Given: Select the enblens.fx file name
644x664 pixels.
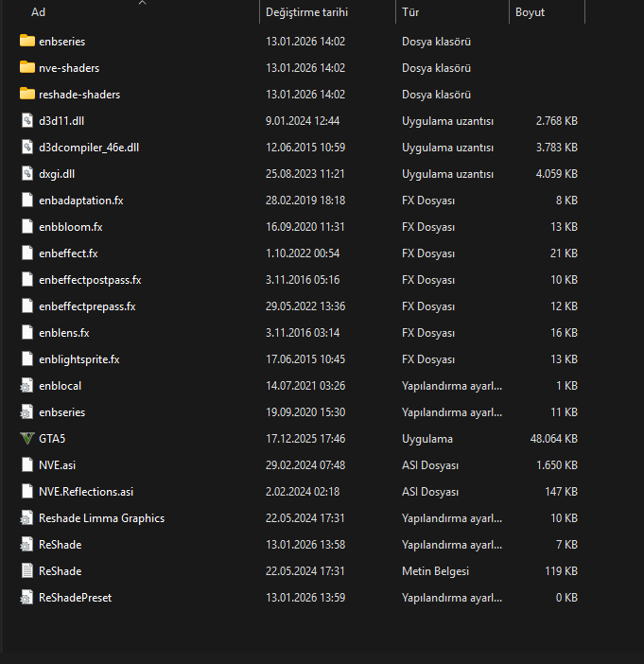Looking at the screenshot, I should [64, 333].
